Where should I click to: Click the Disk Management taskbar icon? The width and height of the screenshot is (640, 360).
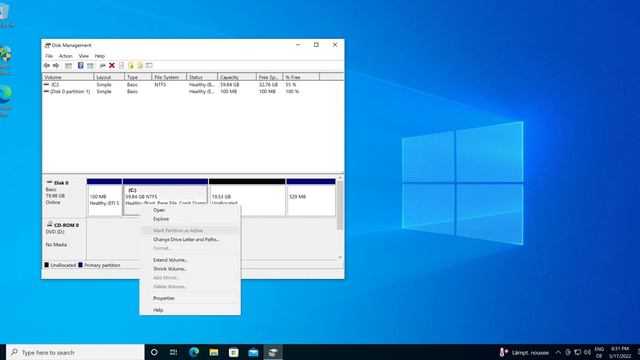pyautogui.click(x=273, y=352)
